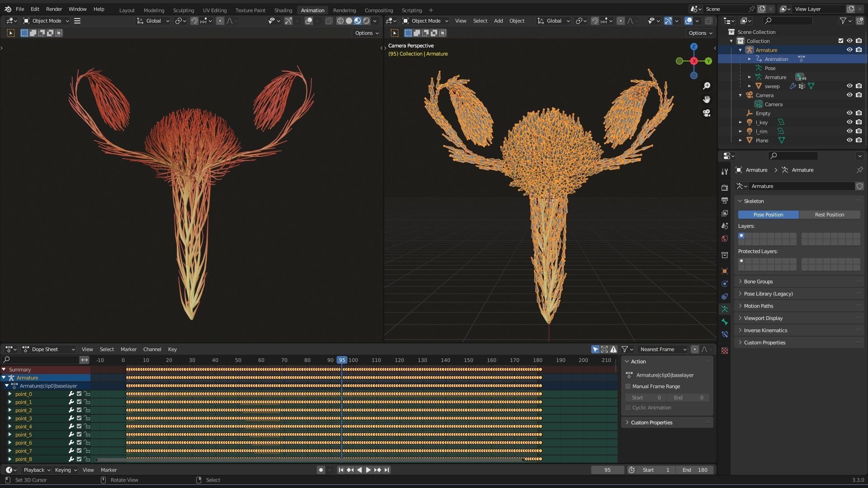Viewport: 868px width, 488px height.
Task: Toggle show gizmos in right viewport
Action: (x=668, y=21)
